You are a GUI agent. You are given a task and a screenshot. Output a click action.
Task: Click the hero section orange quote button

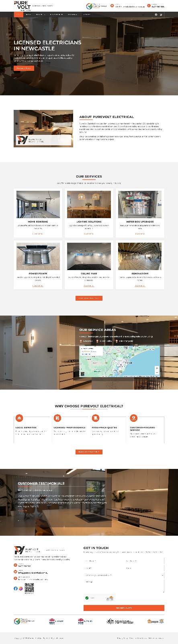coord(24,68)
